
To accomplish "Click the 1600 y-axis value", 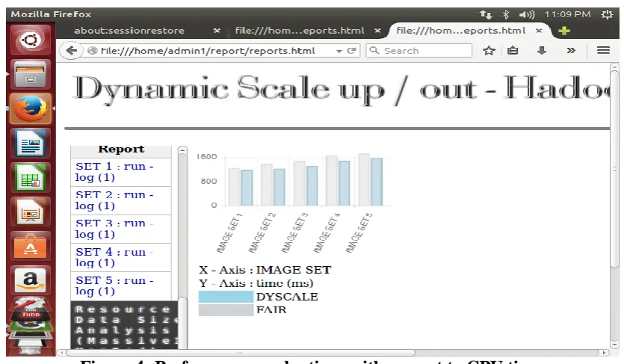I will tap(206, 157).
